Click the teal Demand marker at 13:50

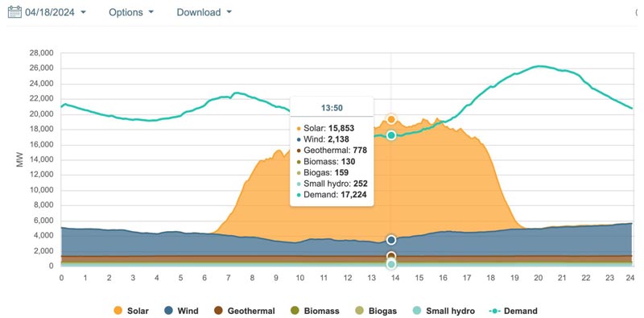click(x=391, y=135)
